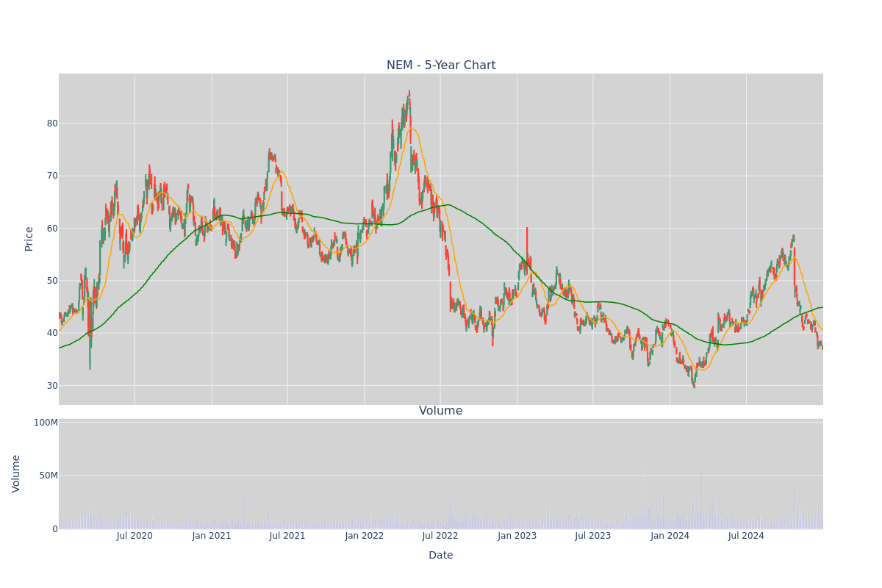This screenshot has width=882, height=588.
Task: Click the '100M' volume tick label
Action: pyautogui.click(x=46, y=423)
